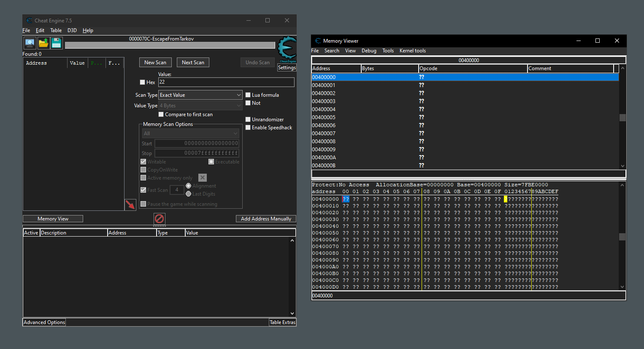Click the Opcode column header
The height and width of the screenshot is (349, 644).
(x=473, y=68)
